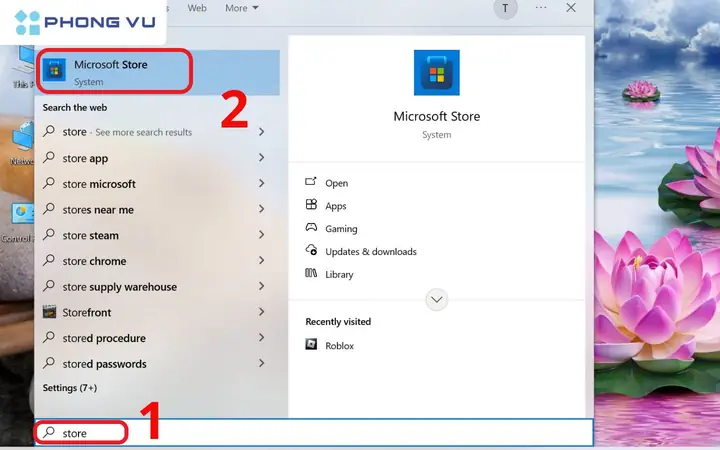Open the account avatar labeled T
This screenshot has height=450, width=720.
[x=505, y=8]
